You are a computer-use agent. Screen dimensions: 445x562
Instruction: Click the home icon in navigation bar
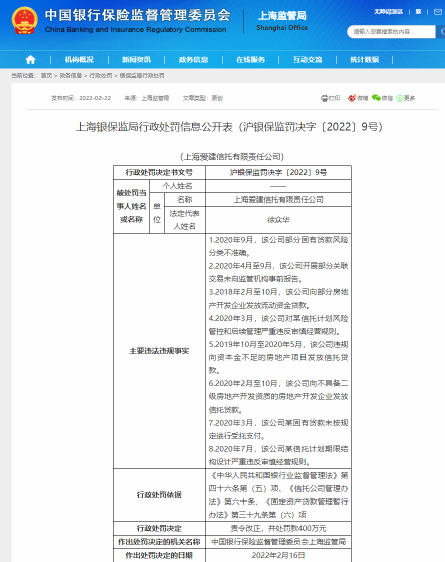tap(30, 59)
